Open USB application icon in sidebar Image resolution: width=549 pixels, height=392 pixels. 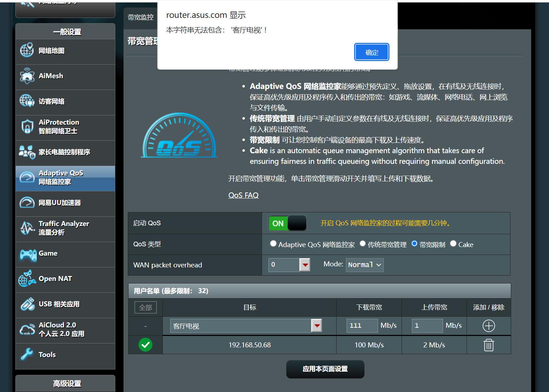27,304
